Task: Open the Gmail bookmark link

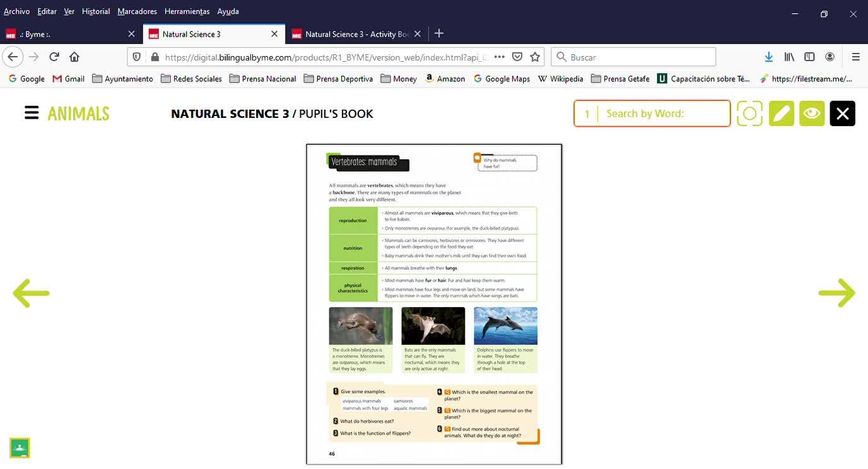Action: click(68, 79)
